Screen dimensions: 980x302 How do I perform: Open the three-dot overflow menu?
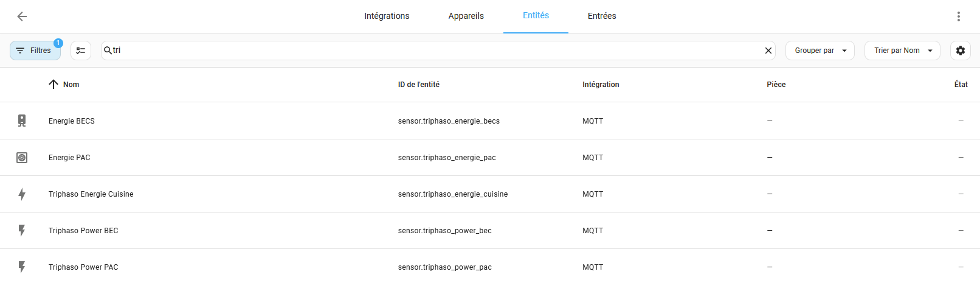[958, 16]
